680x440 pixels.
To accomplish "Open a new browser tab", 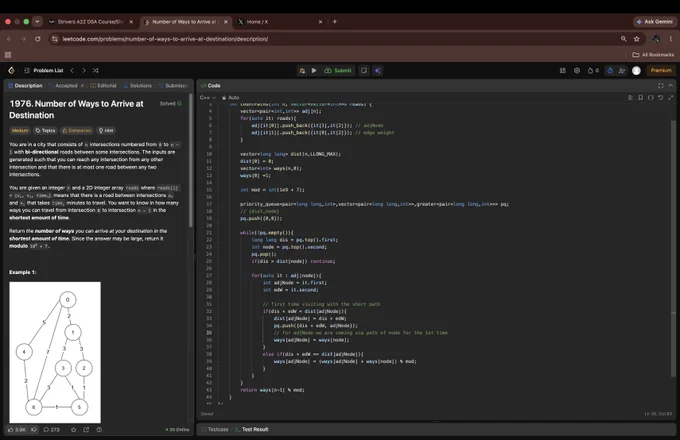I will click(334, 22).
